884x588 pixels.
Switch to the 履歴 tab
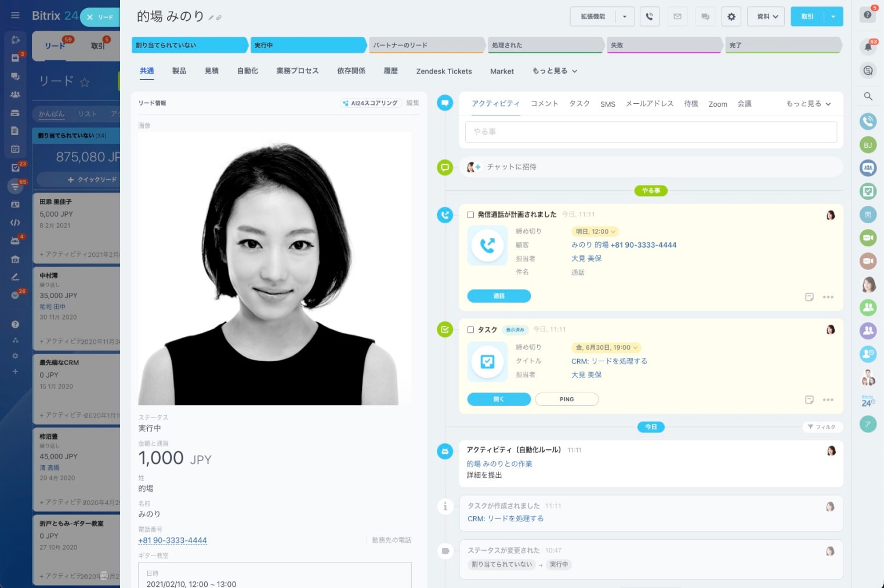tap(391, 71)
